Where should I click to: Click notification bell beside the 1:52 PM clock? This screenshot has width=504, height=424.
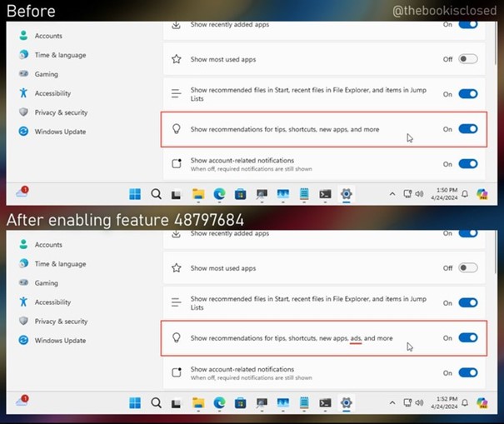(465, 403)
